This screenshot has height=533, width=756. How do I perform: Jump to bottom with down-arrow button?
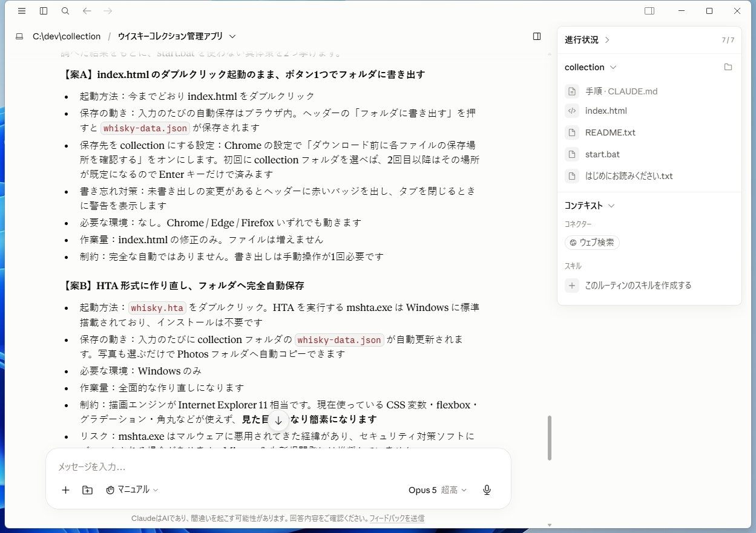pyautogui.click(x=278, y=420)
